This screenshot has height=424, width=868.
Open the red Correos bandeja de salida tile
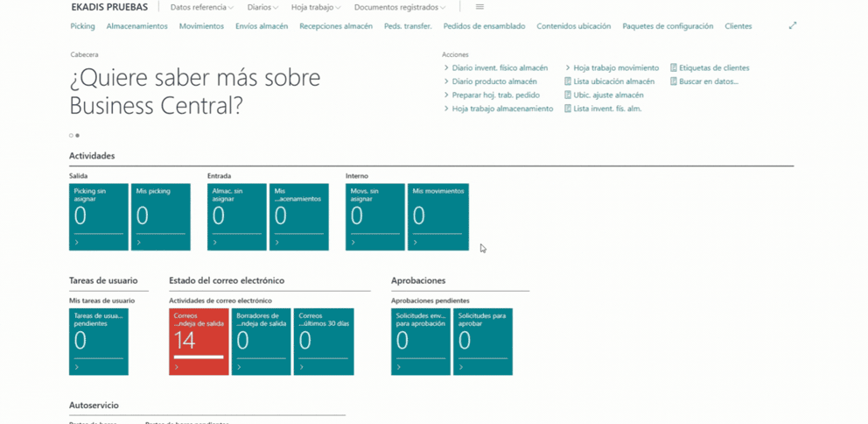pyautogui.click(x=199, y=341)
